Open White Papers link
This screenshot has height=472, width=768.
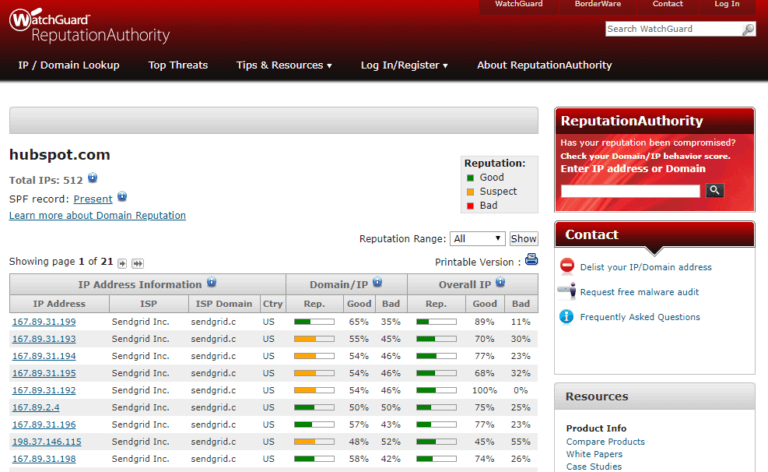pyautogui.click(x=594, y=454)
